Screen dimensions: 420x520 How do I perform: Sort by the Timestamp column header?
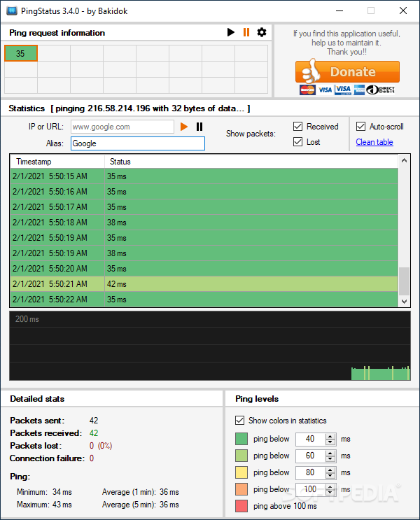(57, 162)
